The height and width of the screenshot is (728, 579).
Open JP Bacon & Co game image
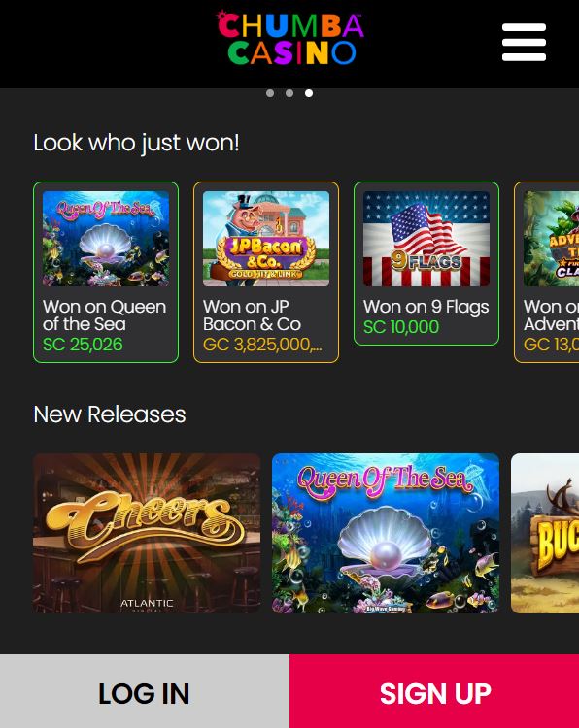(x=266, y=239)
